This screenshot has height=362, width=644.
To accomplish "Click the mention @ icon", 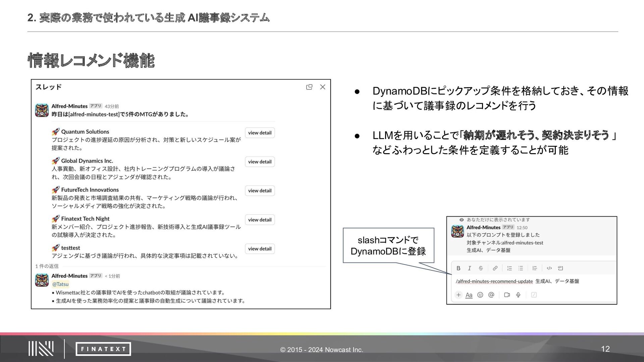I will 491,295.
